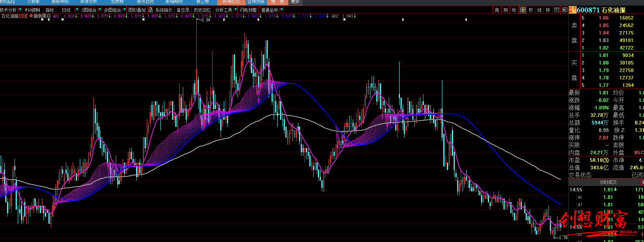
Task: Toggle red dot before 颠倒黑白 indicator
Action: click(31, 16)
